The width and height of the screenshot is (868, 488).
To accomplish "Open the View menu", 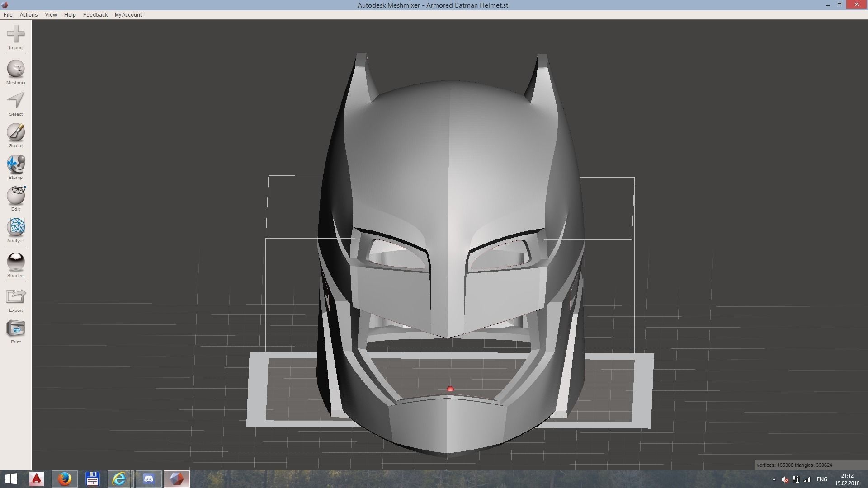I will 51,15.
